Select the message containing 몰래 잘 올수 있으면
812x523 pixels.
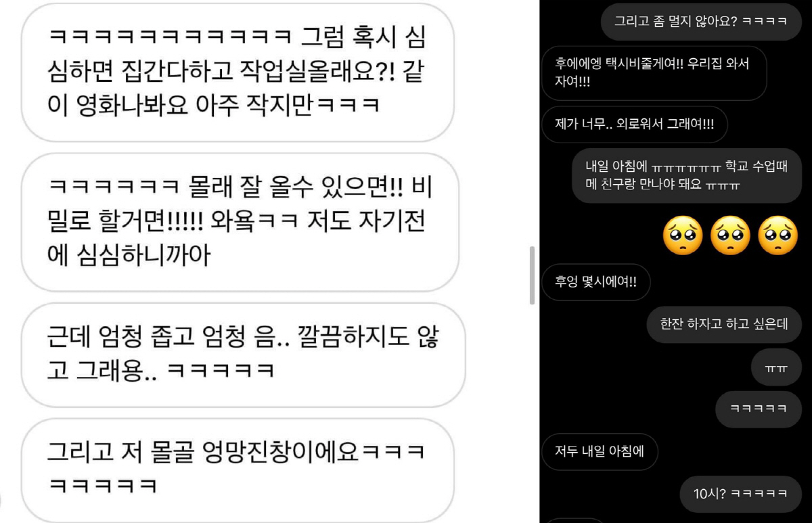pos(240,222)
